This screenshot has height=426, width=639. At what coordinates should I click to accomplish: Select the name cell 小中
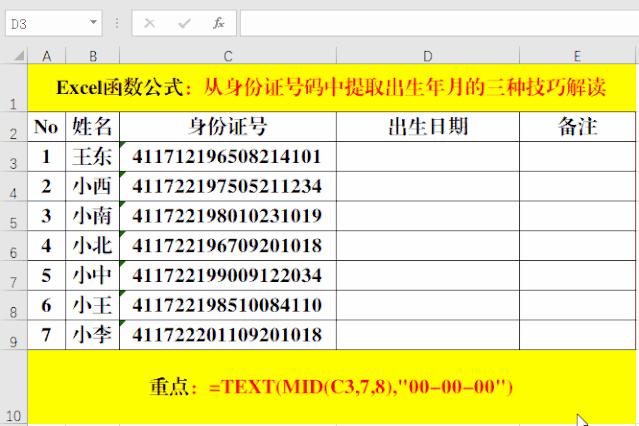[93, 276]
